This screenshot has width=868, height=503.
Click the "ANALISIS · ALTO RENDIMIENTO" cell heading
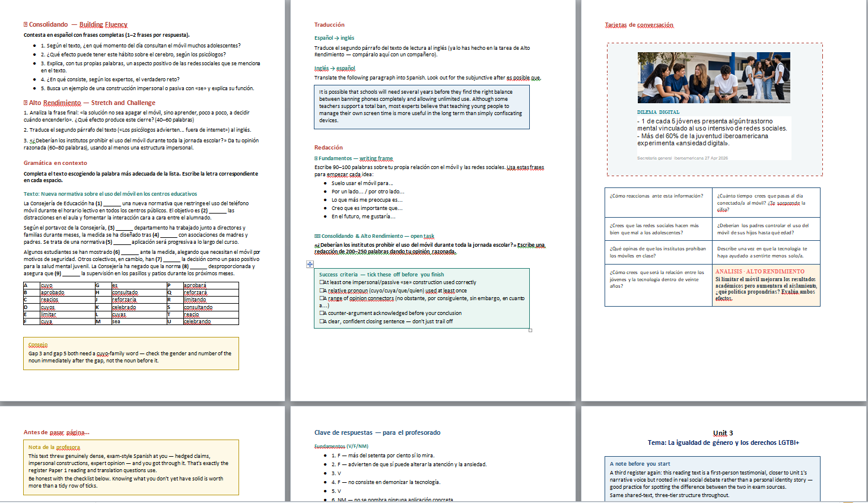(x=760, y=272)
